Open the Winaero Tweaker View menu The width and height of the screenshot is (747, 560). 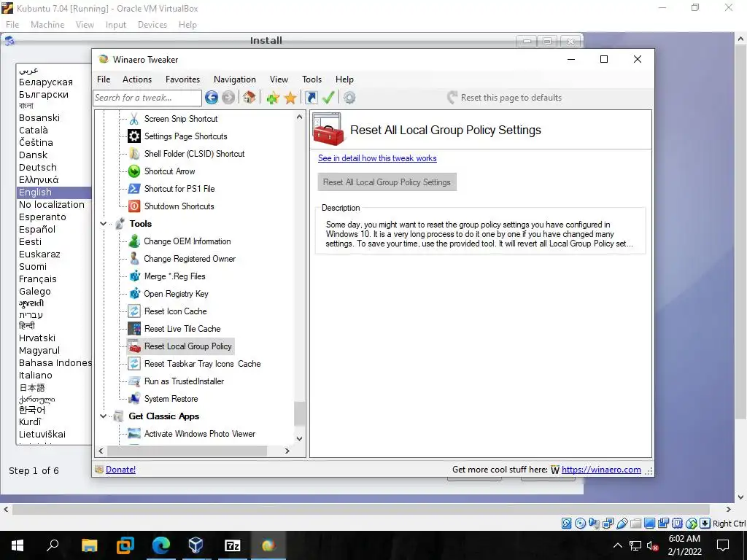(x=279, y=79)
